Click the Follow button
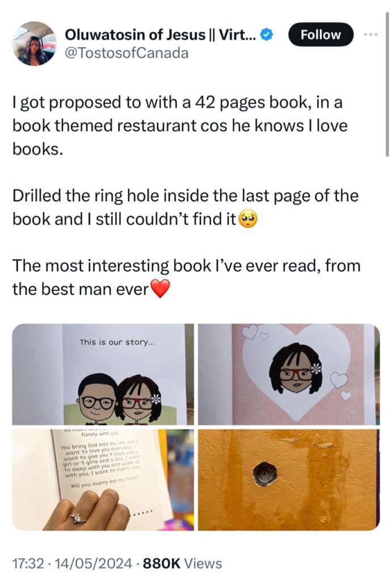This screenshot has height=581, width=392. [321, 35]
